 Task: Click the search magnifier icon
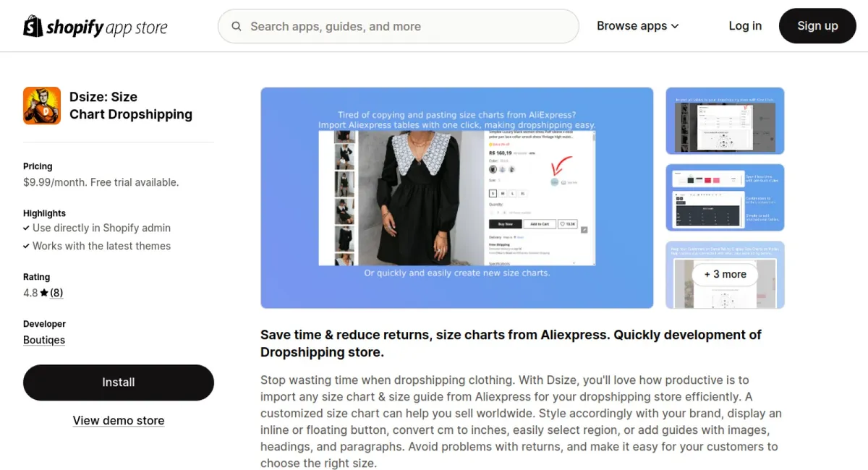[x=237, y=27]
